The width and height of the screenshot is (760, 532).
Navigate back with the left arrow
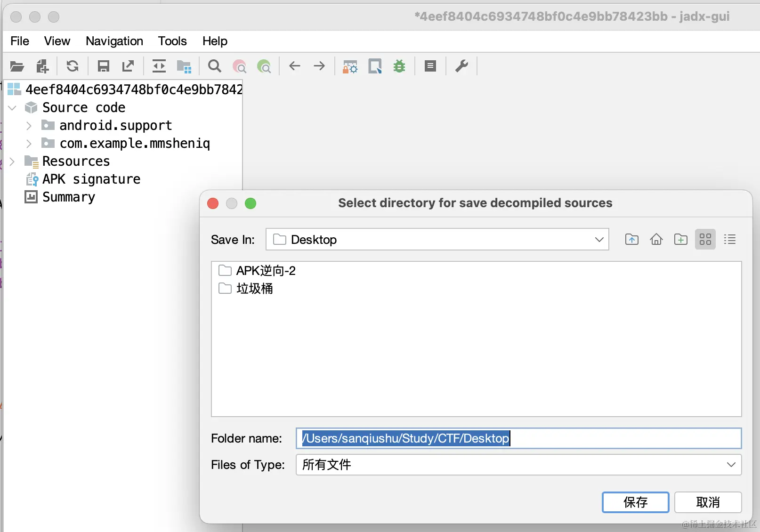(x=295, y=66)
